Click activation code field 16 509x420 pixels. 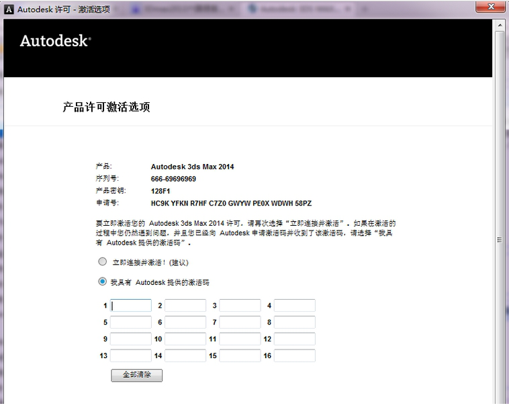(x=294, y=355)
